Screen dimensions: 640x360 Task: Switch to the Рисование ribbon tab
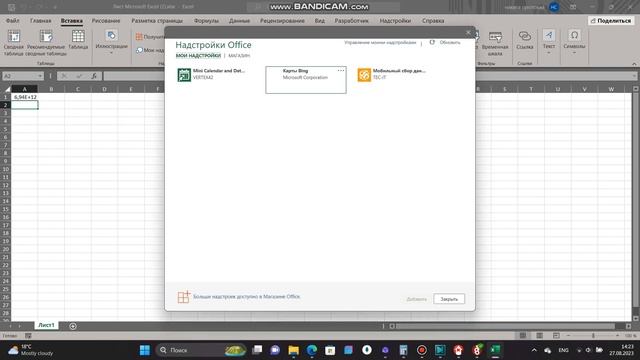click(x=106, y=20)
